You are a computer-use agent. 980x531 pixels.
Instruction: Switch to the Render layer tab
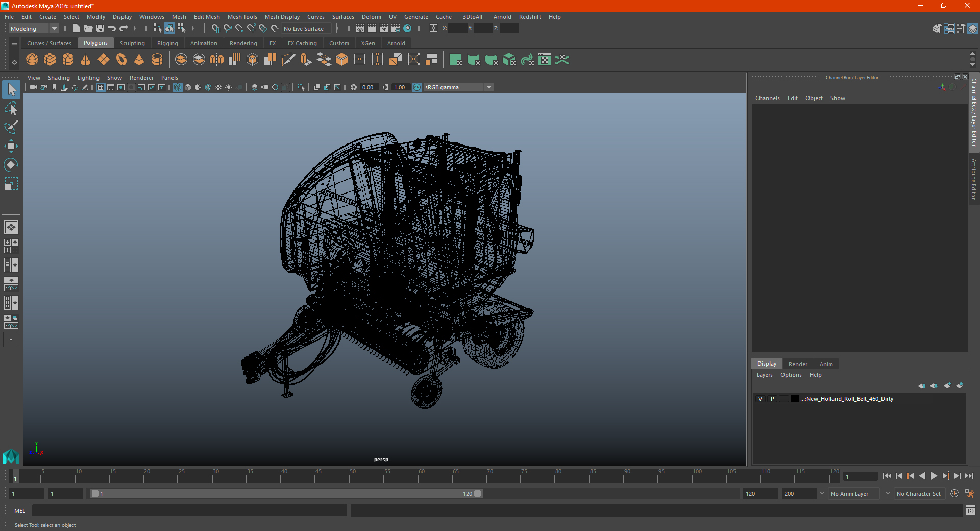[798, 364]
